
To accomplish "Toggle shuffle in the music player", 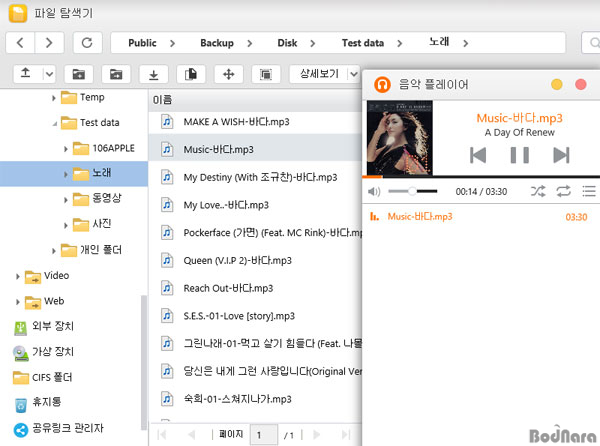I will click(538, 191).
